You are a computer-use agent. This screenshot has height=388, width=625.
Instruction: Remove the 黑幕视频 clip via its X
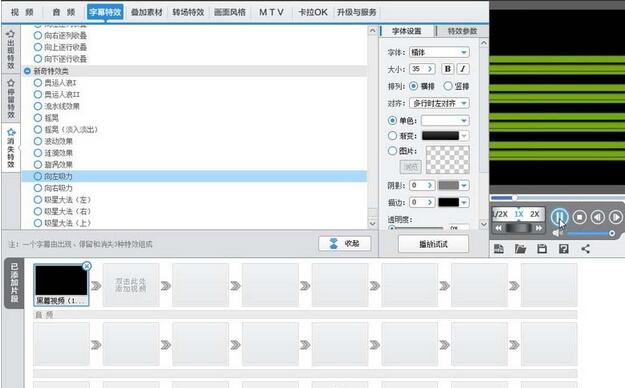(x=86, y=266)
